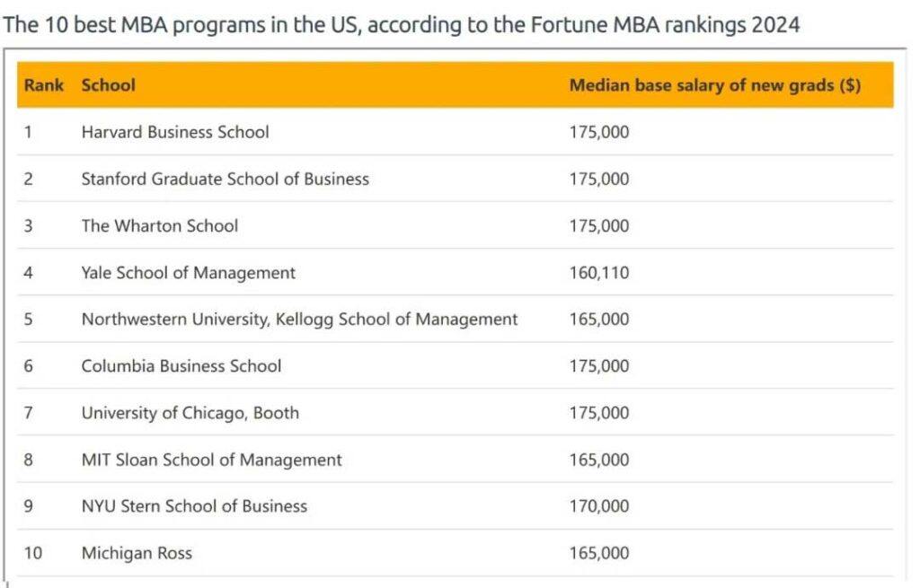920x588 pixels.
Task: Select the Harvard Business School cell
Action: tap(174, 132)
